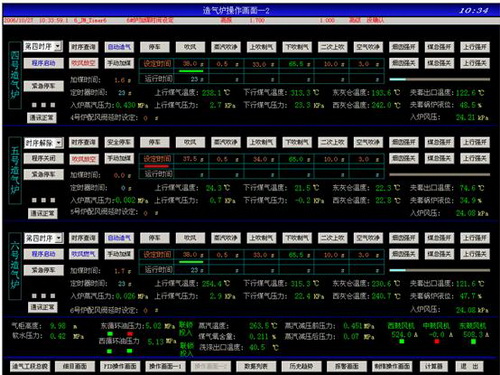
Task: Click 上行强关 for furnace six
Action: tap(475, 254)
